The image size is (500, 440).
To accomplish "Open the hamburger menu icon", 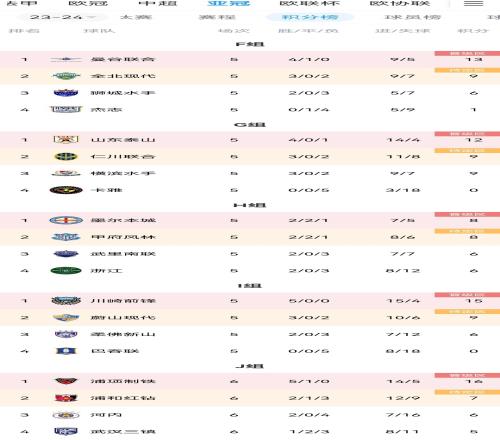I will pyautogui.click(x=473, y=3).
